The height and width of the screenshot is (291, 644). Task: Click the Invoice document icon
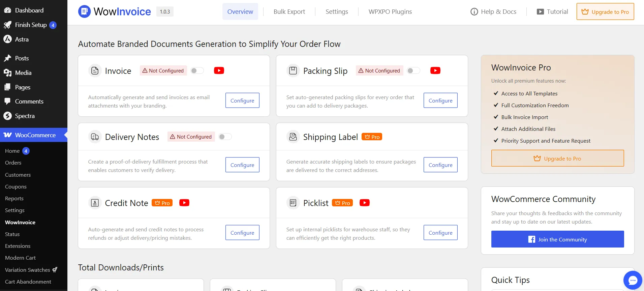coord(95,71)
